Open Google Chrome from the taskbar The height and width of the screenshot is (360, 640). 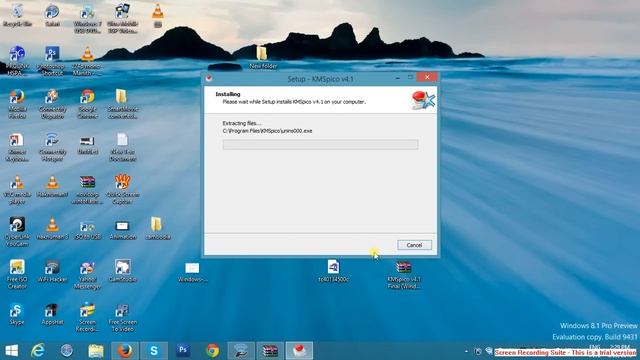coord(212,351)
